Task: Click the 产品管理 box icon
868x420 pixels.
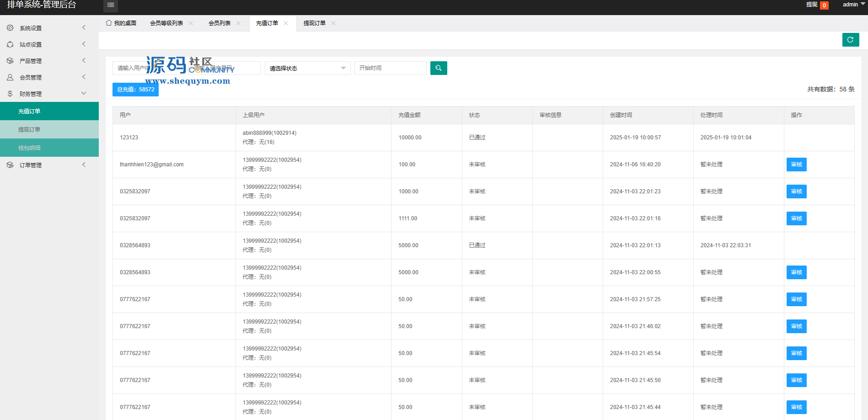Action: [10, 61]
